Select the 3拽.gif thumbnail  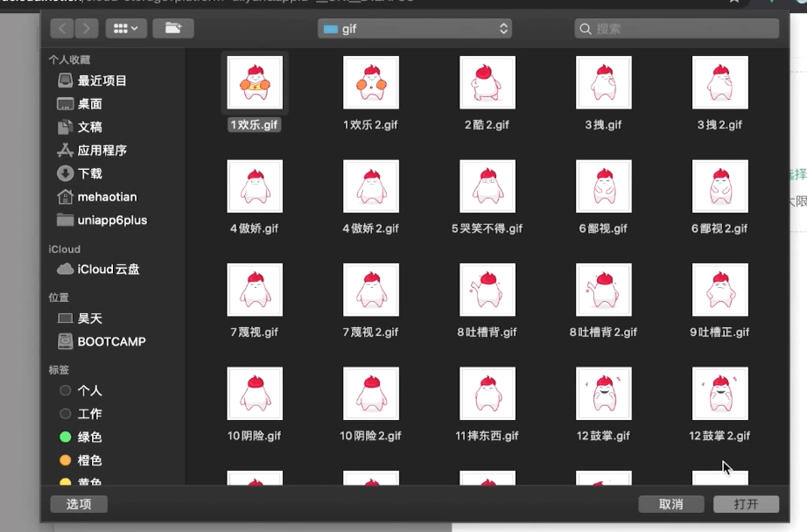[x=604, y=82]
